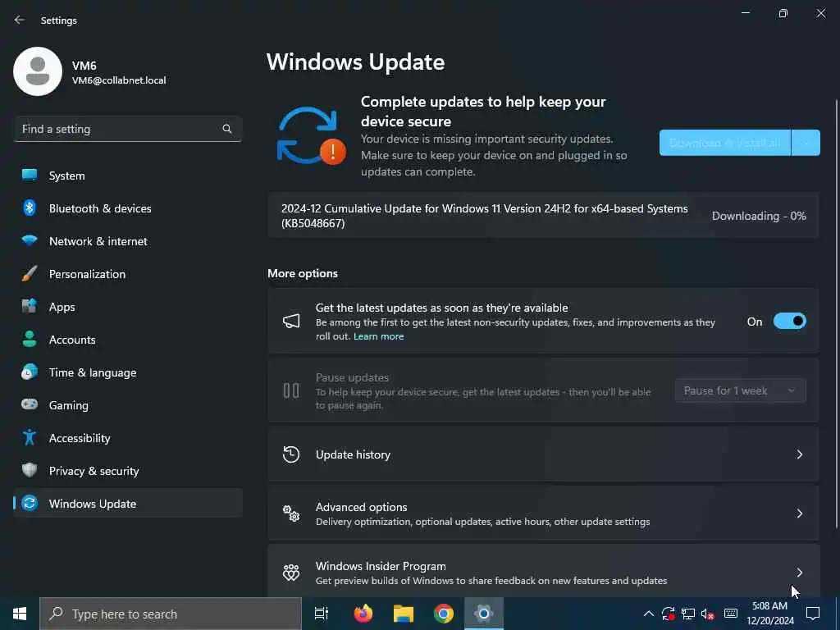Screen dimensions: 840x630
Task: Click the Advanced options gears icon
Action: click(291, 514)
